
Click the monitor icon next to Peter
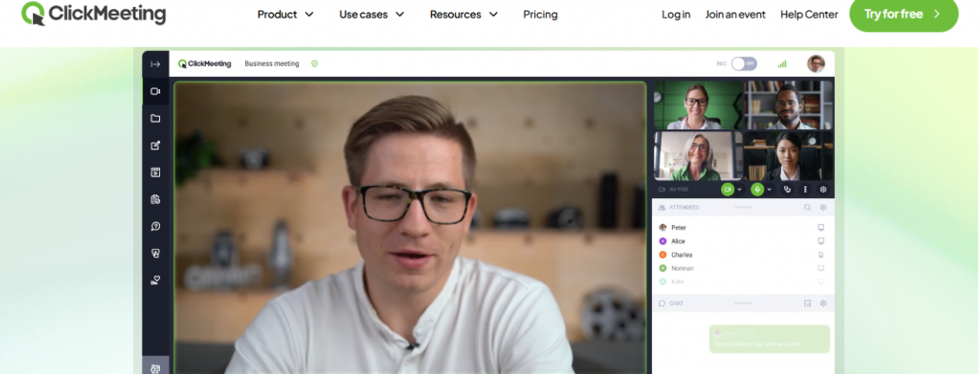(x=821, y=228)
